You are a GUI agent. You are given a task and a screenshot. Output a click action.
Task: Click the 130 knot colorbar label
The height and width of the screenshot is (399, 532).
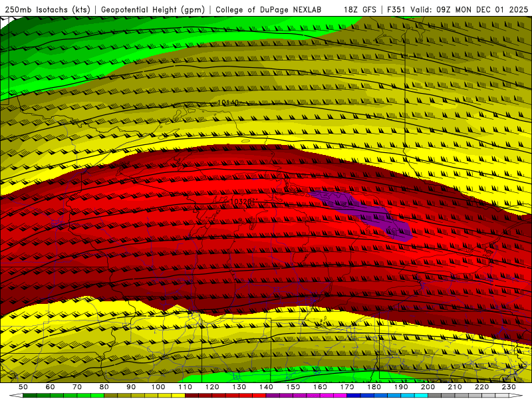(239, 387)
